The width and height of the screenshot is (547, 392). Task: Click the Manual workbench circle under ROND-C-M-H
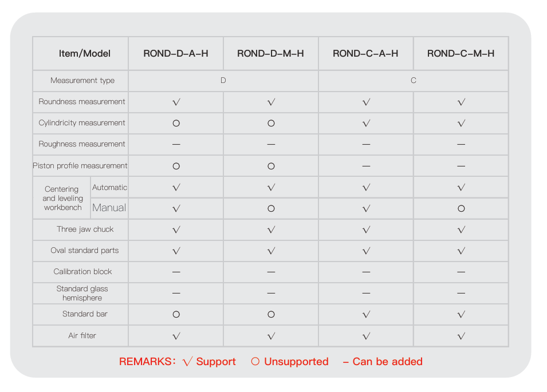pos(461,209)
